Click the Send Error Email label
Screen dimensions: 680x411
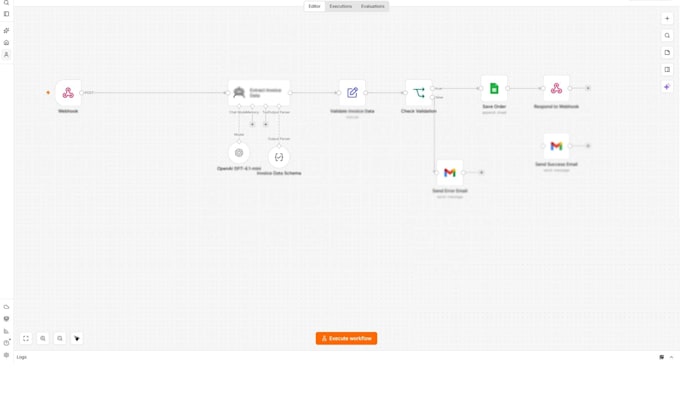(450, 191)
